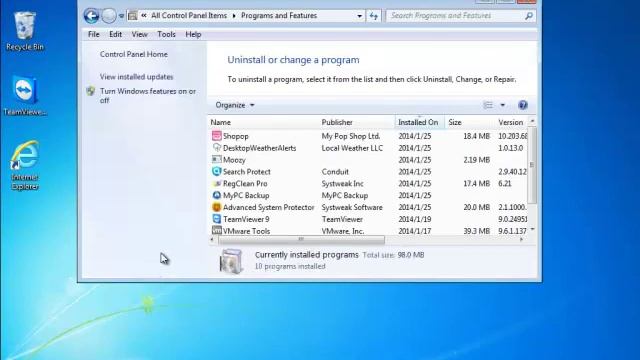Viewport: 640px width, 360px height.
Task: Refresh the Programs and Features view
Action: coord(374,16)
